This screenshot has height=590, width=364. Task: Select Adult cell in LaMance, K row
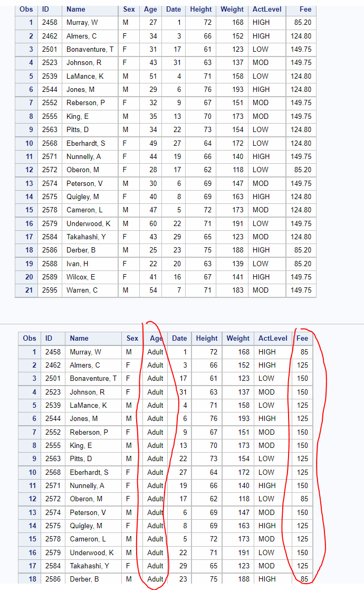(155, 406)
